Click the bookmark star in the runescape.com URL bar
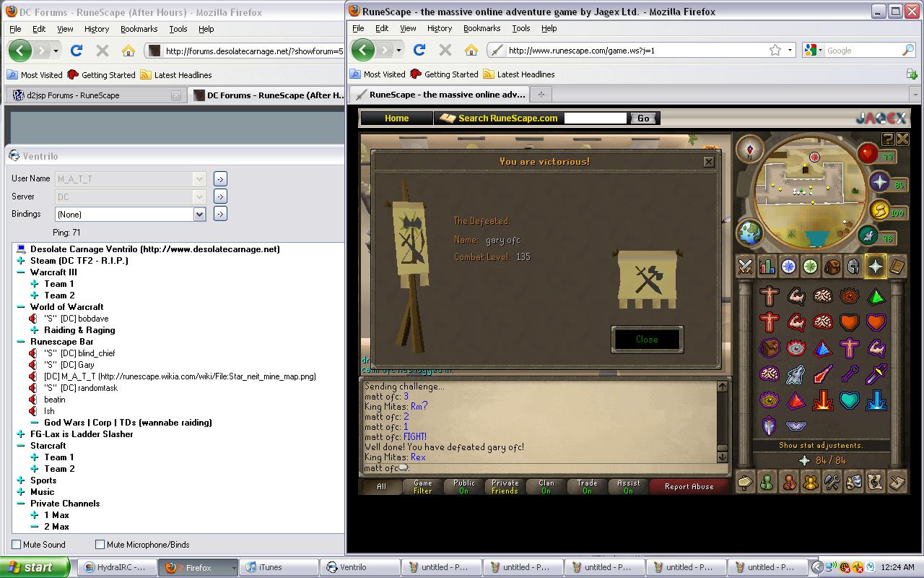The height and width of the screenshot is (578, 924). tap(775, 50)
